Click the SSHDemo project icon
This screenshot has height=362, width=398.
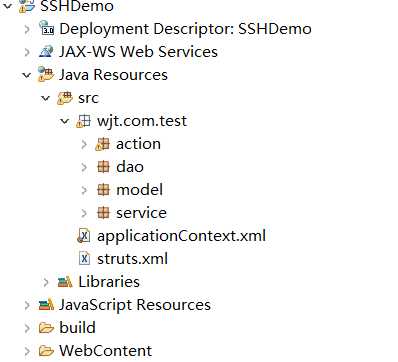(x=27, y=6)
